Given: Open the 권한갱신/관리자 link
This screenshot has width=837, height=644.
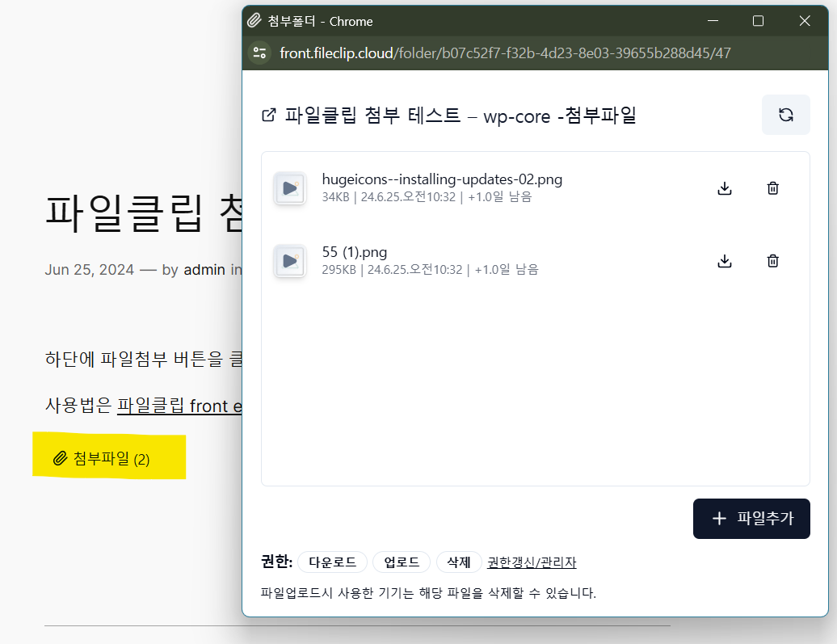Looking at the screenshot, I should tap(533, 562).
